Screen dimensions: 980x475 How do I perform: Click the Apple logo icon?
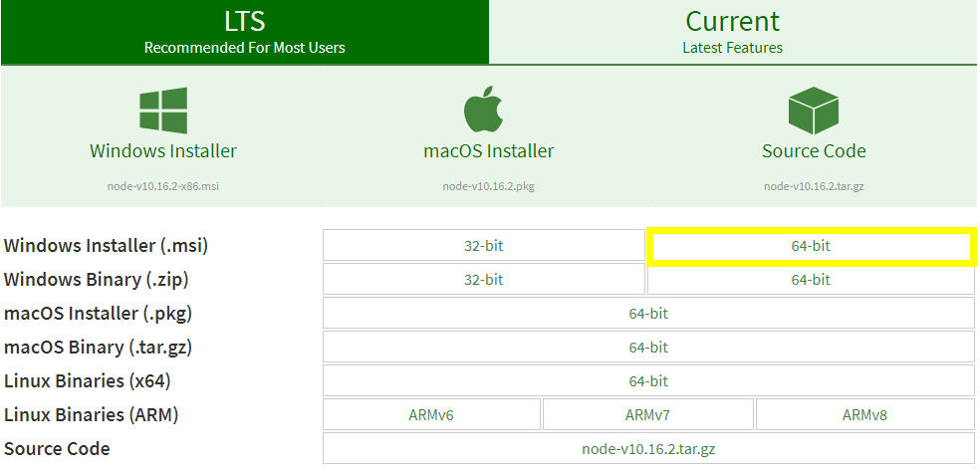483,110
